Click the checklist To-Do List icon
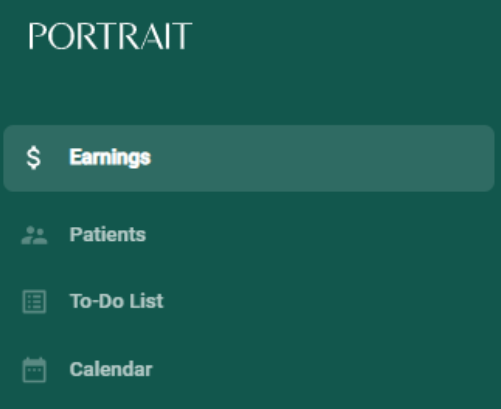501x409 pixels. pos(34,302)
